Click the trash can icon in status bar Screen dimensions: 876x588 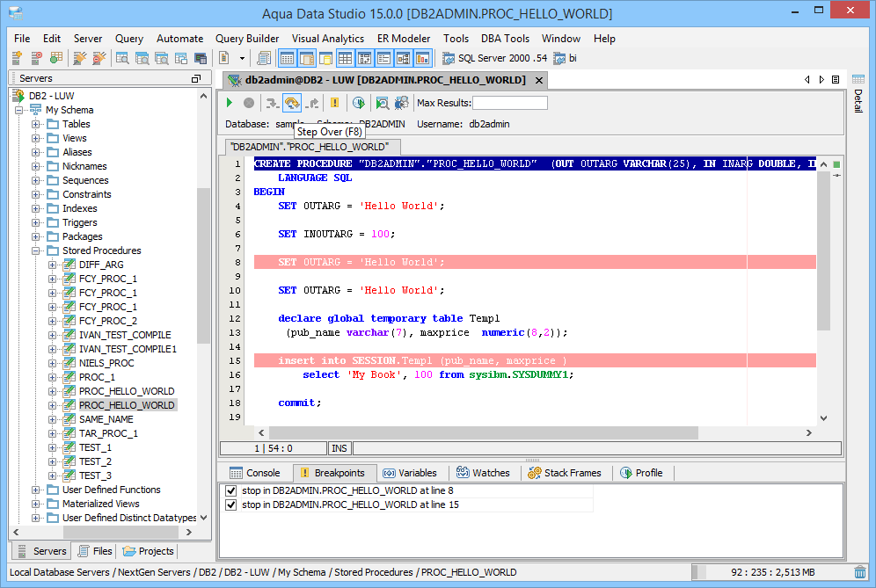point(860,572)
